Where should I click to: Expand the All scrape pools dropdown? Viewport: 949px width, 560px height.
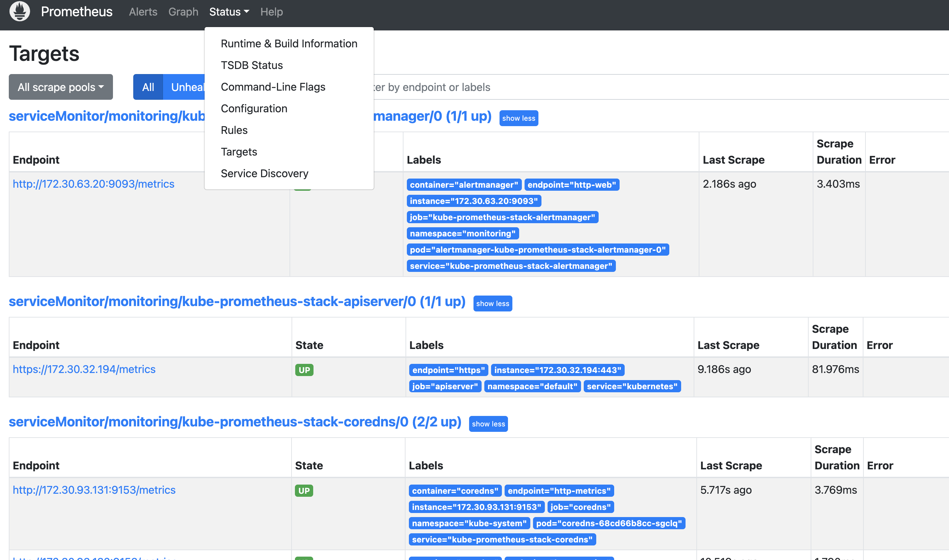(61, 87)
